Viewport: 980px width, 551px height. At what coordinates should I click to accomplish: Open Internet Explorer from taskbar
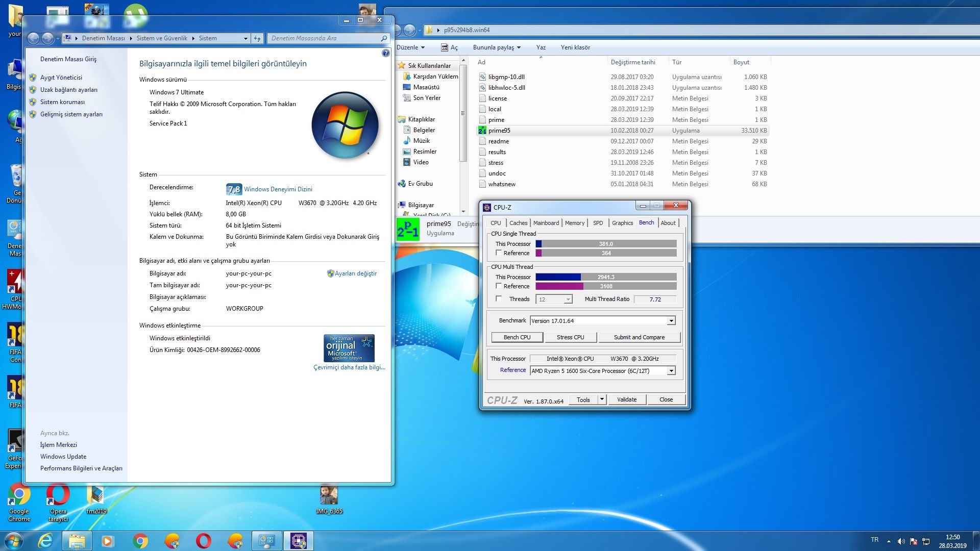click(45, 541)
